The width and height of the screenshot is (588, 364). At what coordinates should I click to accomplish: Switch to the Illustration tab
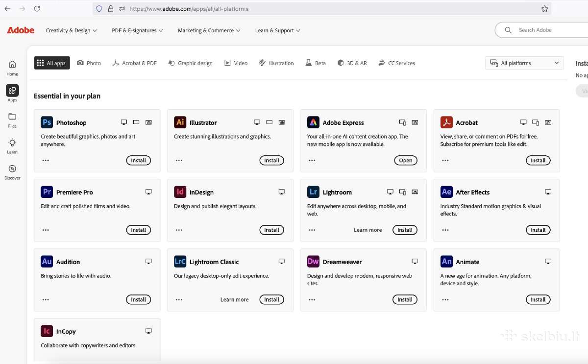276,63
